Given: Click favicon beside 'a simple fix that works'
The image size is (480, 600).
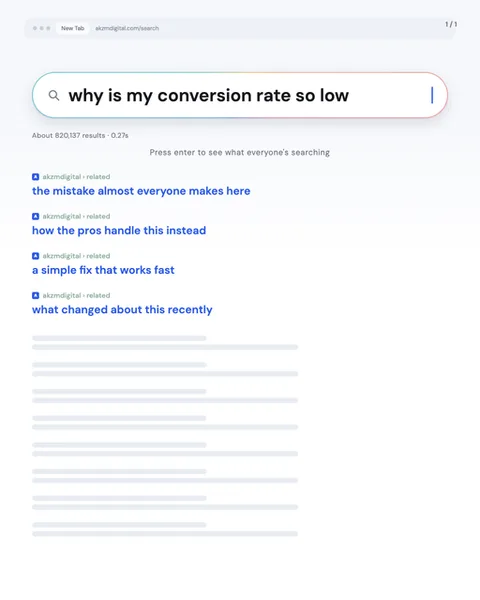Looking at the screenshot, I should [x=36, y=256].
